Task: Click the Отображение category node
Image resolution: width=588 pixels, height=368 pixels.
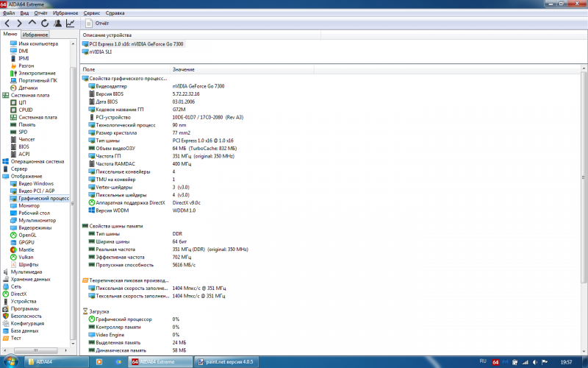Action: 26,176
